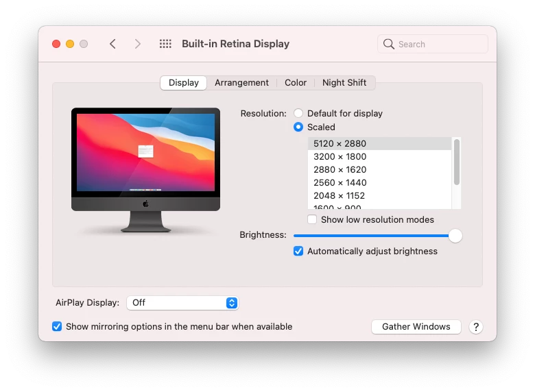
Task: Go forward using the right chevron
Action: pyautogui.click(x=137, y=44)
